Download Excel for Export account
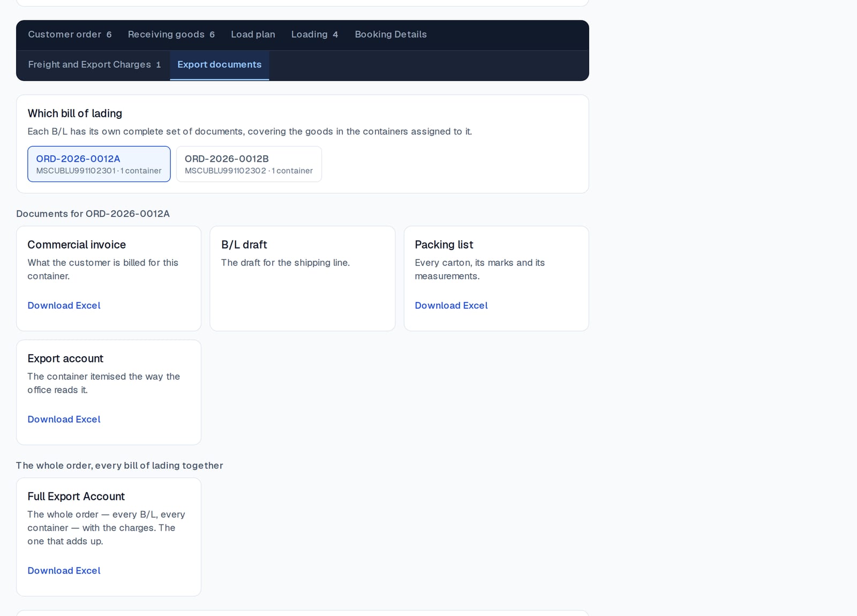Screen dimensions: 857x616 [64, 419]
